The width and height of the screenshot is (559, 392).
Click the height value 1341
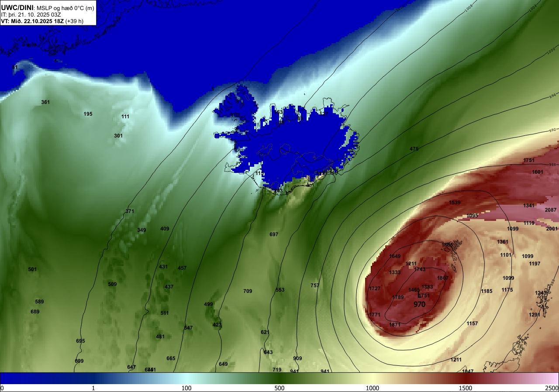529,206
